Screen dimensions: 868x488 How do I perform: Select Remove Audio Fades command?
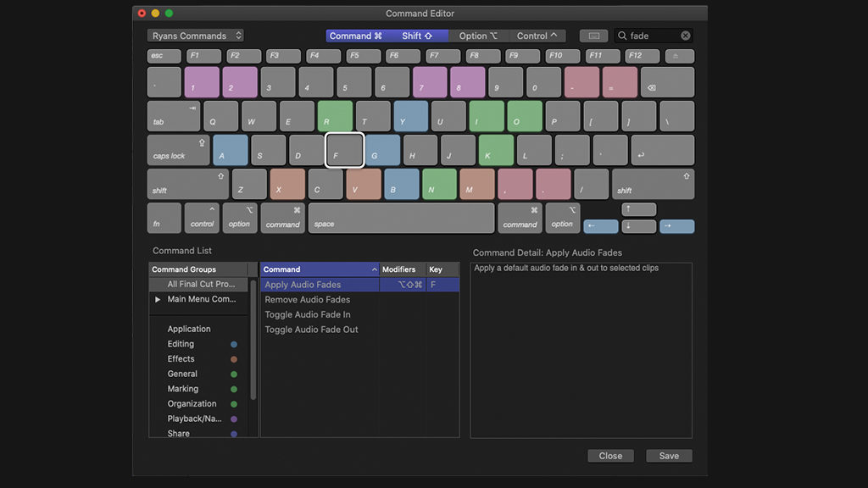coord(308,299)
